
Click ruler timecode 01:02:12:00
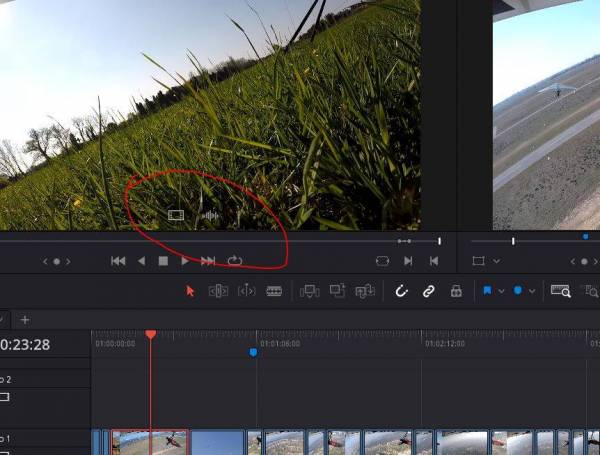[x=445, y=344]
